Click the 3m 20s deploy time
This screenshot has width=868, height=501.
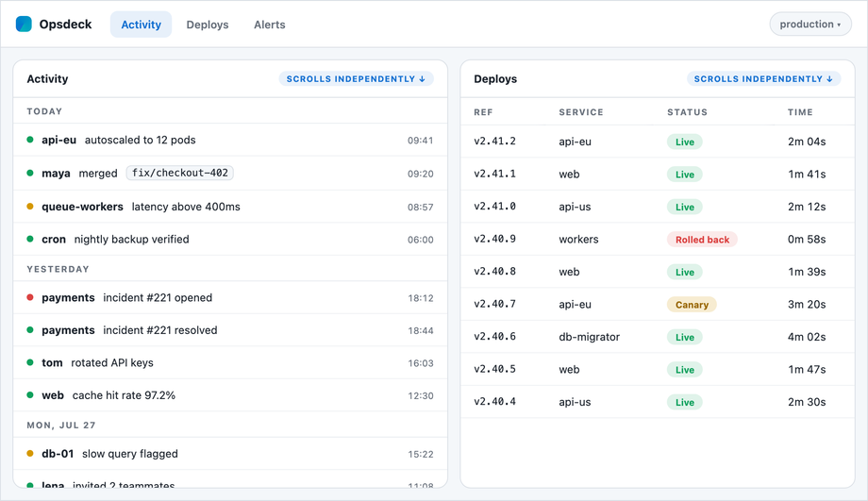click(807, 305)
